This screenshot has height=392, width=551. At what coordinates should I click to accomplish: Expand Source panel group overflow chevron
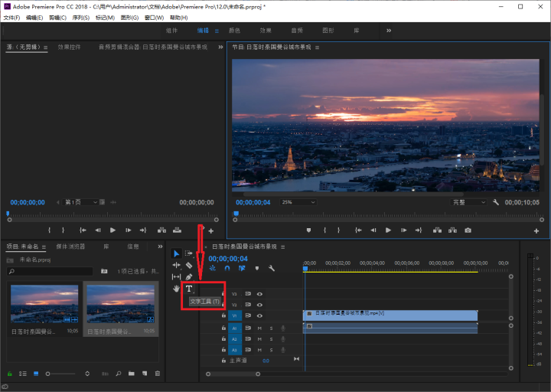pos(220,47)
